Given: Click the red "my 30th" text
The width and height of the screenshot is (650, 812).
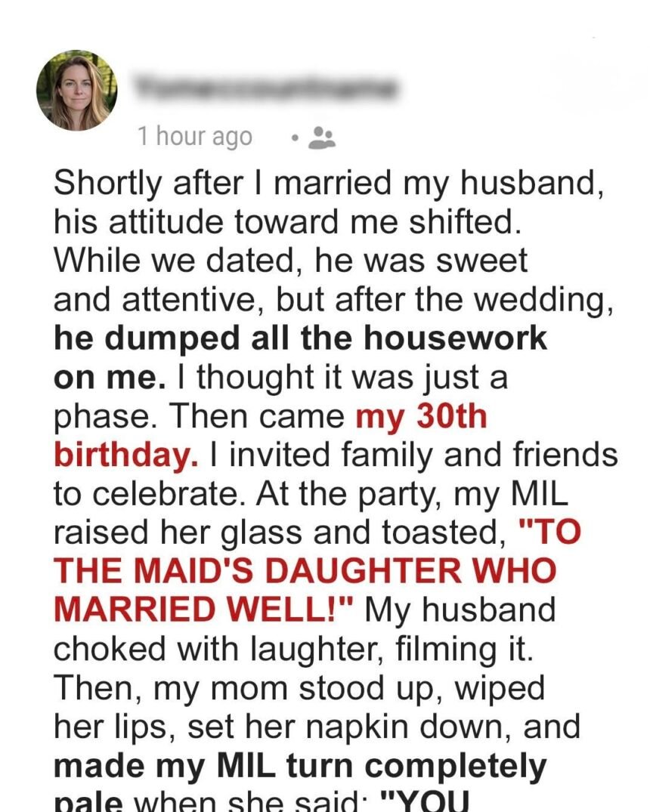Looking at the screenshot, I should tap(421, 416).
